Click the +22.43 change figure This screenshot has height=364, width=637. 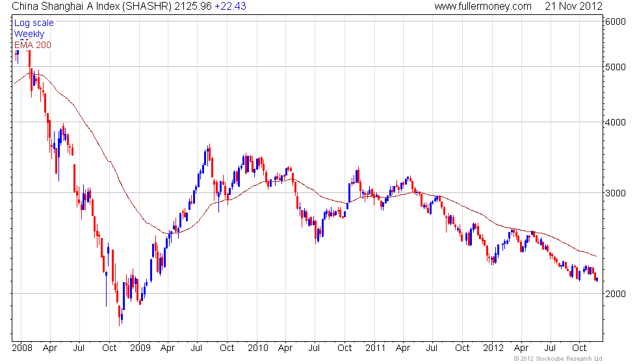pyautogui.click(x=230, y=6)
